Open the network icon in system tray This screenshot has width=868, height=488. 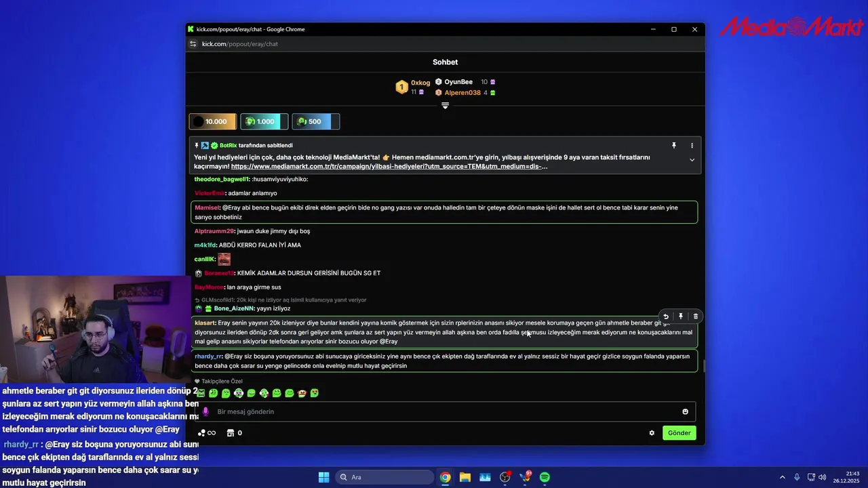point(811,477)
